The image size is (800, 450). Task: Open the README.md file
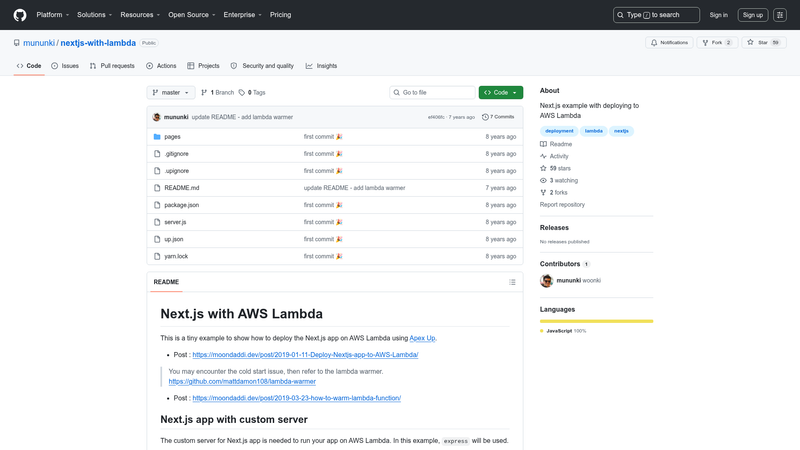(182, 188)
